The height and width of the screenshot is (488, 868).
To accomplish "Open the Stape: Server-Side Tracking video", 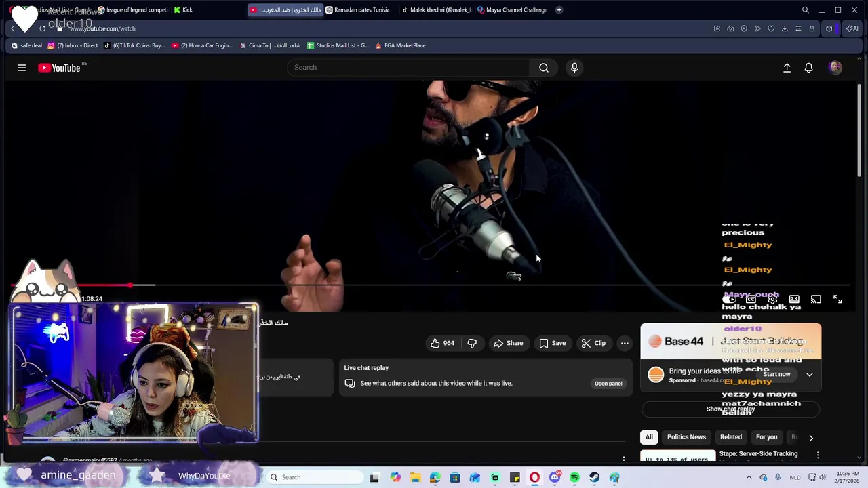I will pos(758,454).
